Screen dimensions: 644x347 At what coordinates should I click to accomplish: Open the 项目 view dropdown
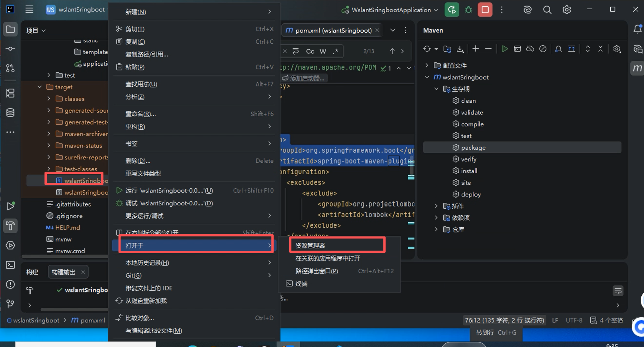[36, 30]
